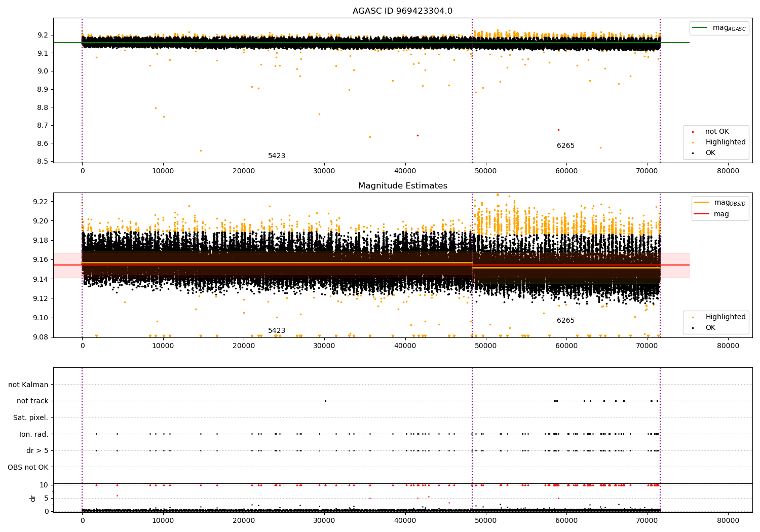The image size is (760, 532).
Task: Select the 'Magnitude Estimates' panel title
Action: point(402,186)
